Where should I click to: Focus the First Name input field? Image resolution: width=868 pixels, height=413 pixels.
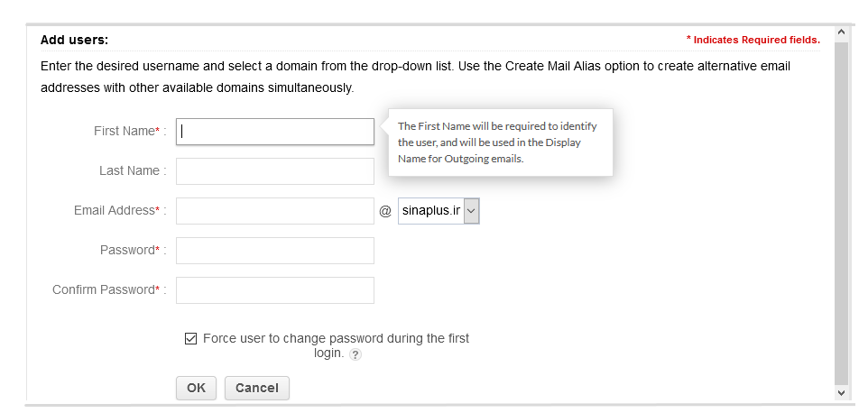click(x=275, y=132)
